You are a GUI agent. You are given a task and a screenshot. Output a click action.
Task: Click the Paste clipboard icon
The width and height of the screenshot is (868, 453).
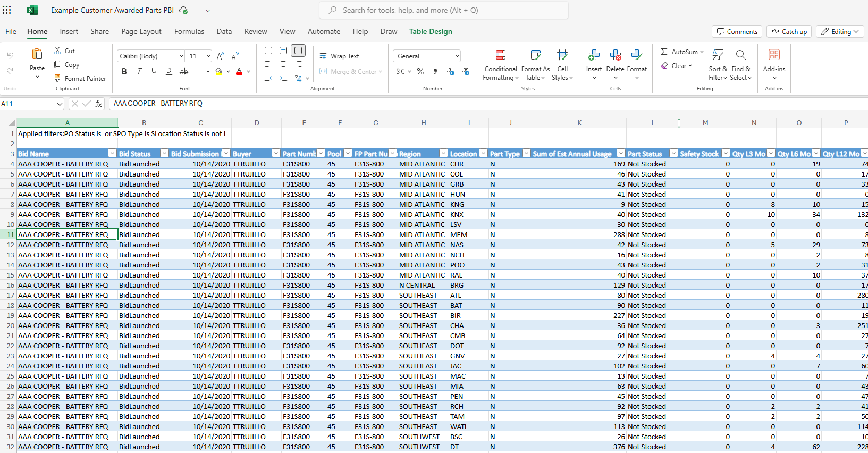click(37, 54)
